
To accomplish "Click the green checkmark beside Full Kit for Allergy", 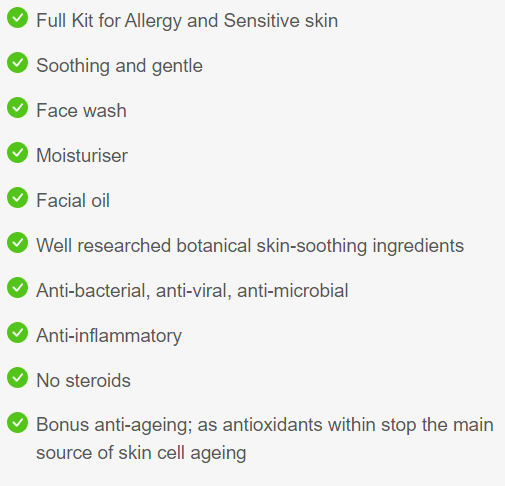I will pyautogui.click(x=17, y=17).
